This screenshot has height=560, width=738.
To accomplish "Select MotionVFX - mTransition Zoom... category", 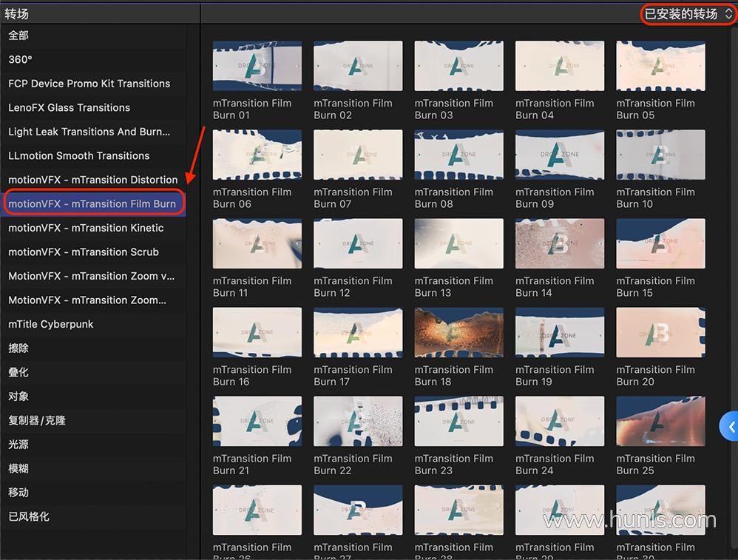I will click(93, 300).
